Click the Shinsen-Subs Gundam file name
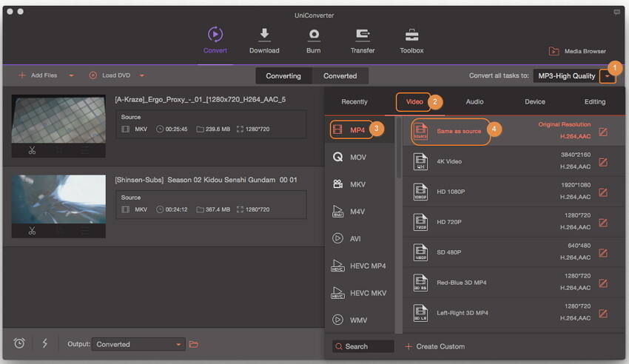The height and width of the screenshot is (364, 629). [x=206, y=180]
